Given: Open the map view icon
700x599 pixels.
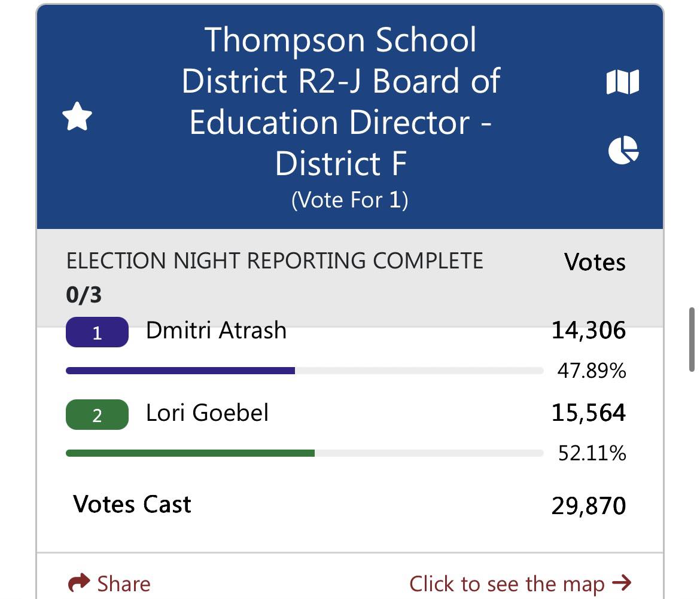Looking at the screenshot, I should [x=623, y=82].
